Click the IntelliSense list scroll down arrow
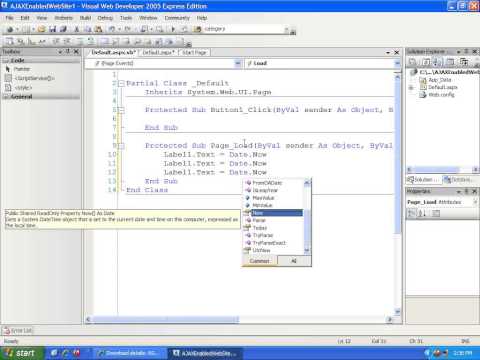Viewport: 480px width, 360px height. pyautogui.click(x=307, y=251)
